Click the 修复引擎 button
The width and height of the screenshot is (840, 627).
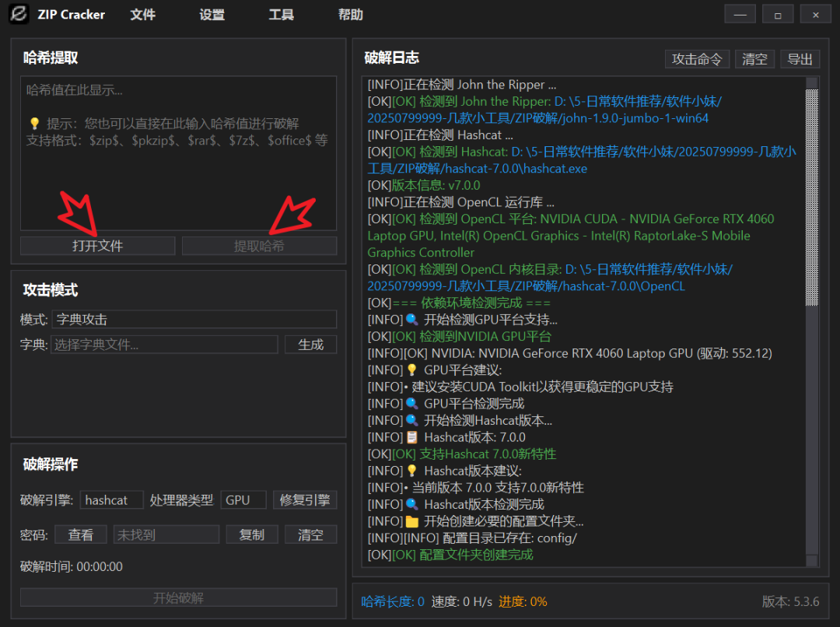pos(305,499)
